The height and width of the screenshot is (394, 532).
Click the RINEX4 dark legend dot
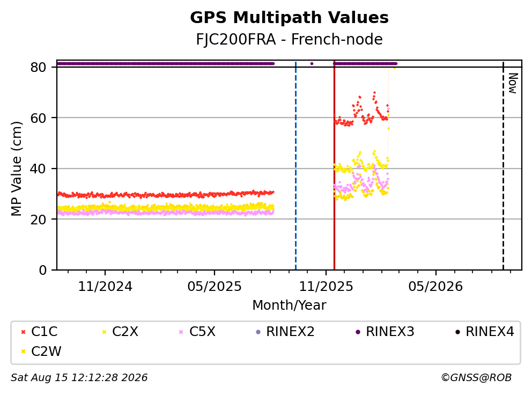point(457,332)
